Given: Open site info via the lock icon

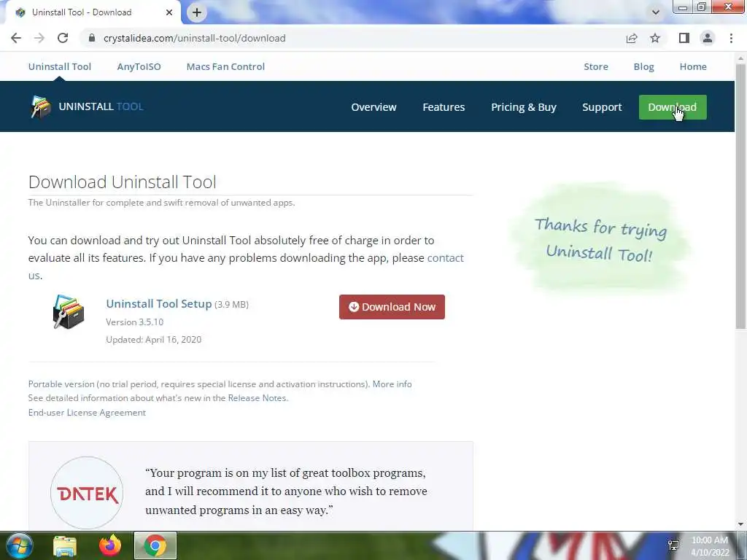Looking at the screenshot, I should tap(92, 38).
